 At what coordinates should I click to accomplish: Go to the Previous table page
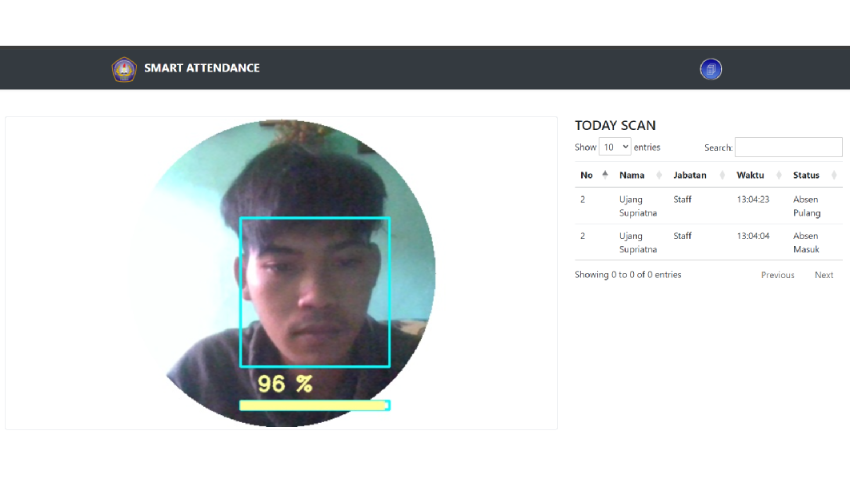777,275
